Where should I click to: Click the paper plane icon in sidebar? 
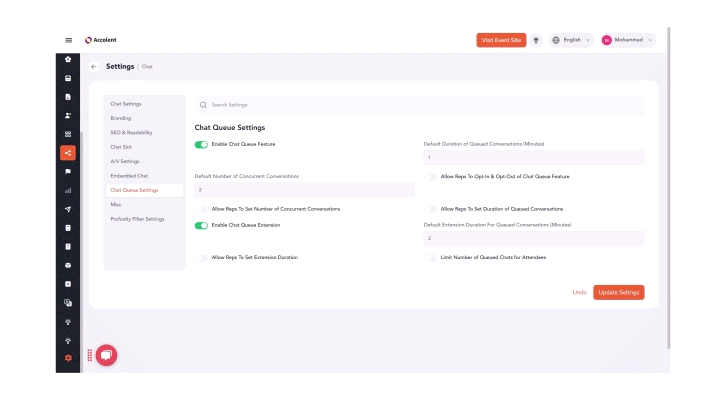[68, 209]
